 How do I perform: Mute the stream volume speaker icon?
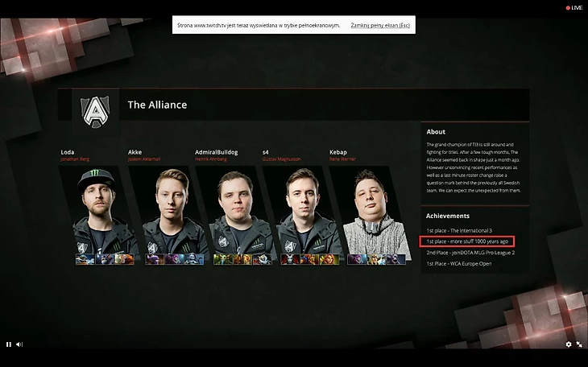coord(19,344)
